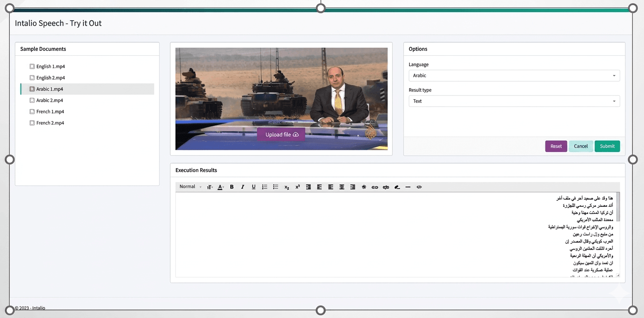Switch to the HTML code view

tap(419, 187)
